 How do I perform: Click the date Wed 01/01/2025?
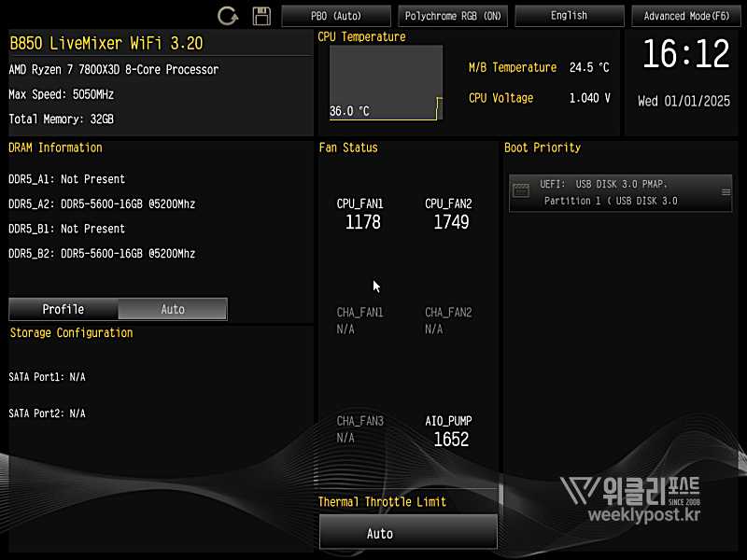[684, 101]
